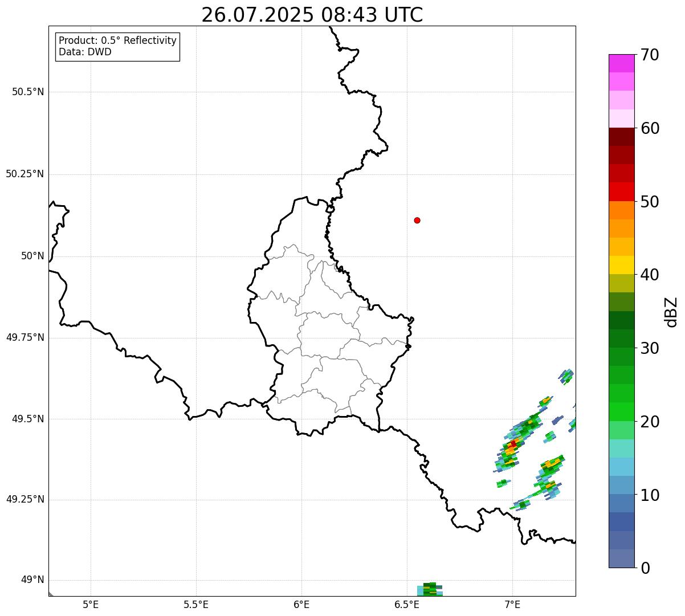This screenshot has width=685, height=616.
Task: Click the radar echo cut off by the bottom map edge
Action: [430, 589]
